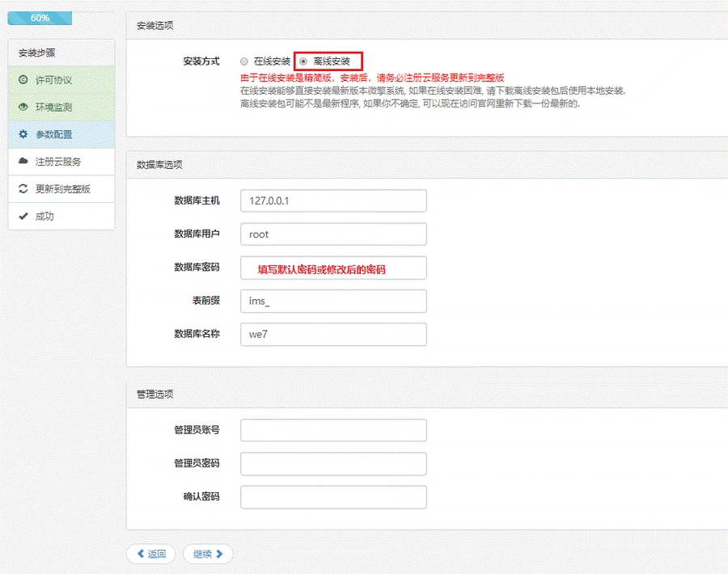Click the 表前缀 field containing ims_
This screenshot has width=728, height=574.
tap(333, 301)
